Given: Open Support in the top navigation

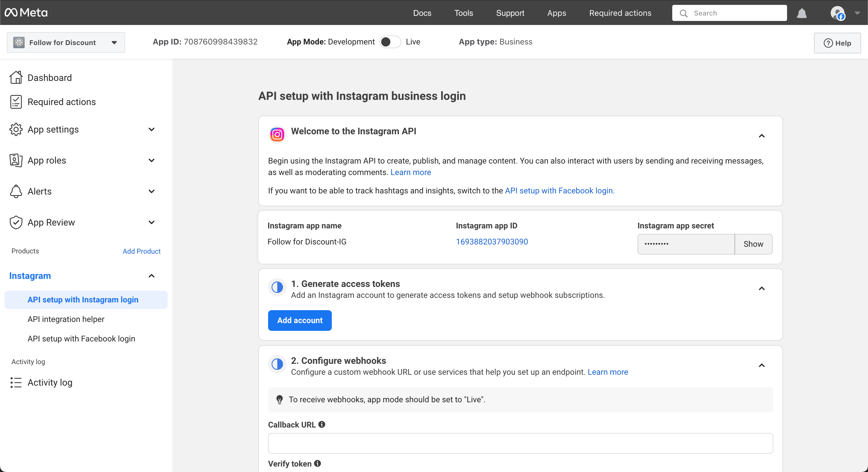Looking at the screenshot, I should point(510,13).
